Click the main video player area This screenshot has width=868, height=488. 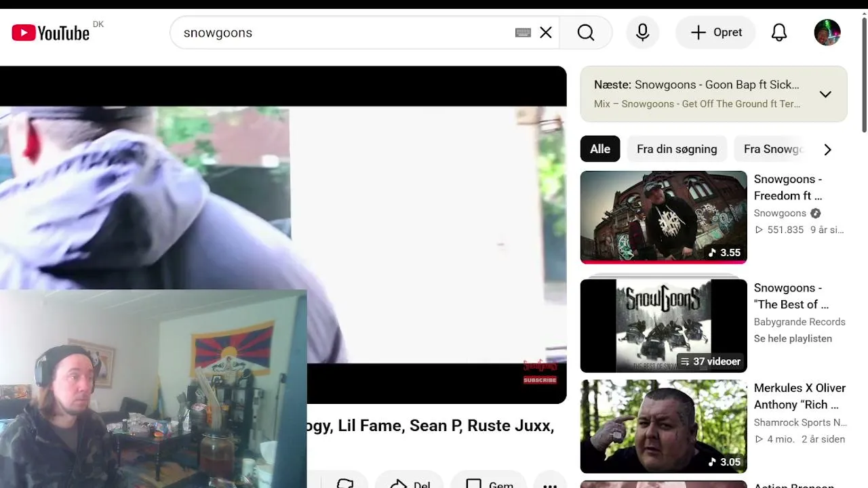point(283,235)
